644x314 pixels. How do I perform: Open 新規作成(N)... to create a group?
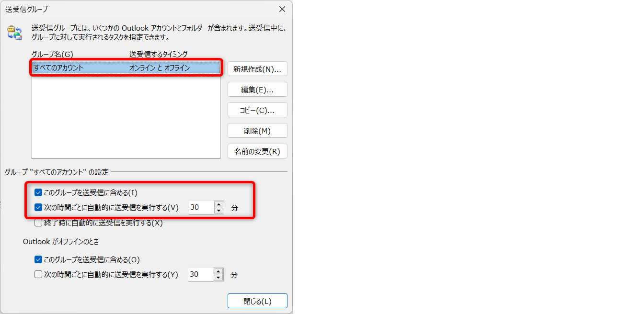tap(257, 69)
